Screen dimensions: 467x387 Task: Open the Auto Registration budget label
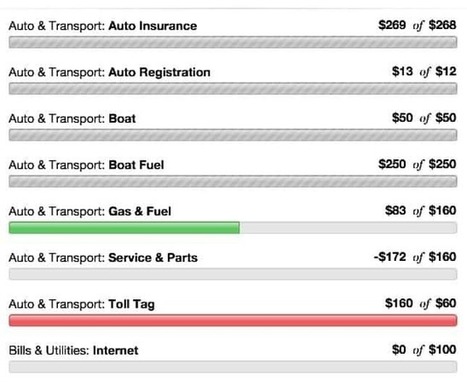pyautogui.click(x=109, y=72)
